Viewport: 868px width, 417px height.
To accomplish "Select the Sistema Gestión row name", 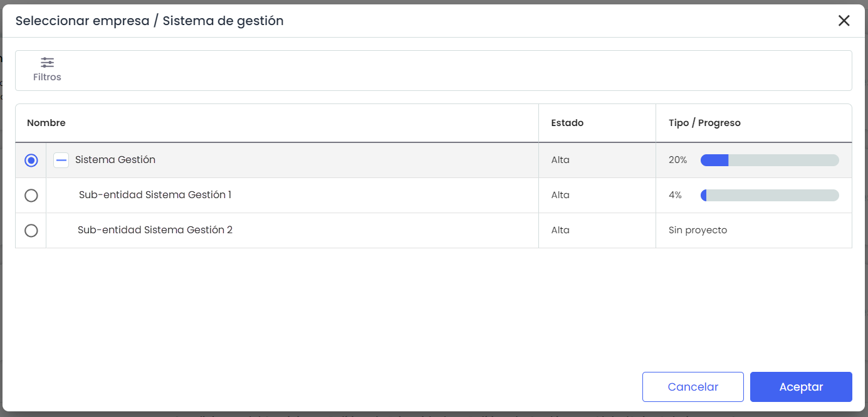I will tap(115, 160).
